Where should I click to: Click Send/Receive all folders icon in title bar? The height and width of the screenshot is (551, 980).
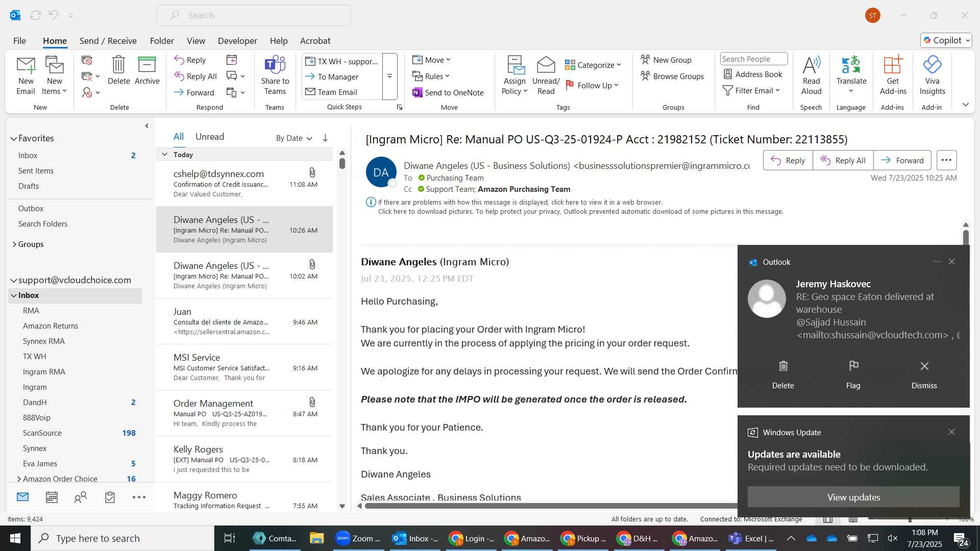point(35,15)
